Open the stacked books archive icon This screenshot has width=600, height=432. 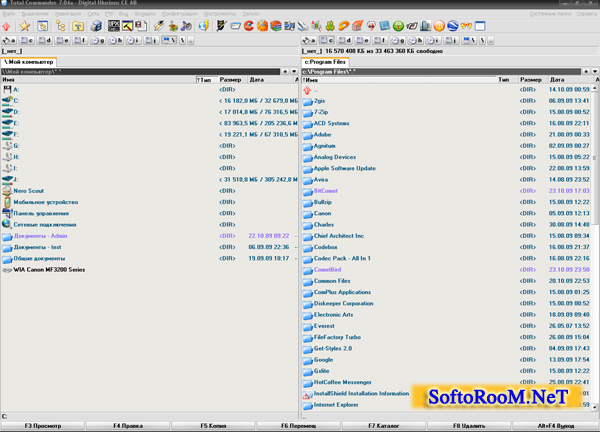coord(276,26)
